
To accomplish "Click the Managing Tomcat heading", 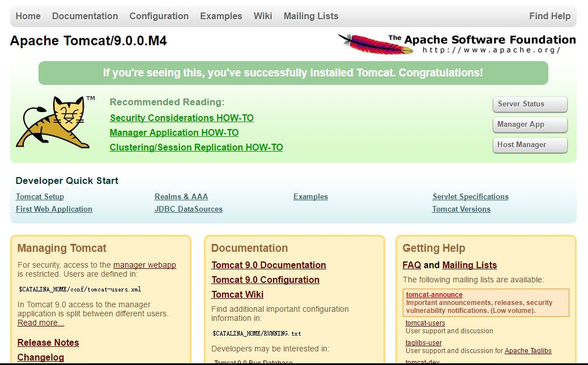I will coord(62,248).
